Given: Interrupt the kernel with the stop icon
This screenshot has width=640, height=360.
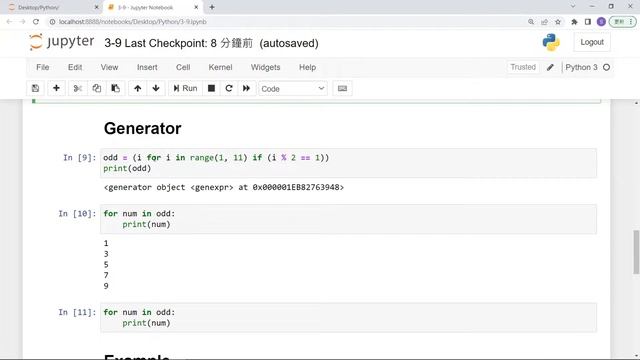Looking at the screenshot, I should [x=211, y=88].
